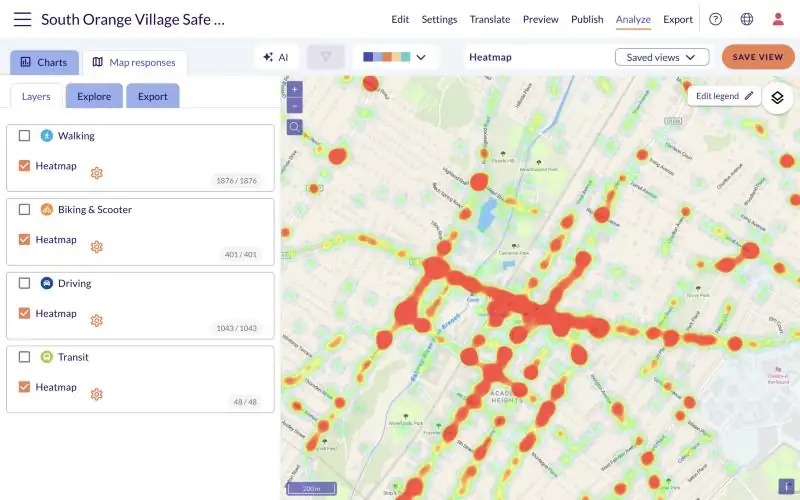The image size is (800, 500).
Task: Uncheck the Driving Heatmap checkbox
Action: [24, 313]
